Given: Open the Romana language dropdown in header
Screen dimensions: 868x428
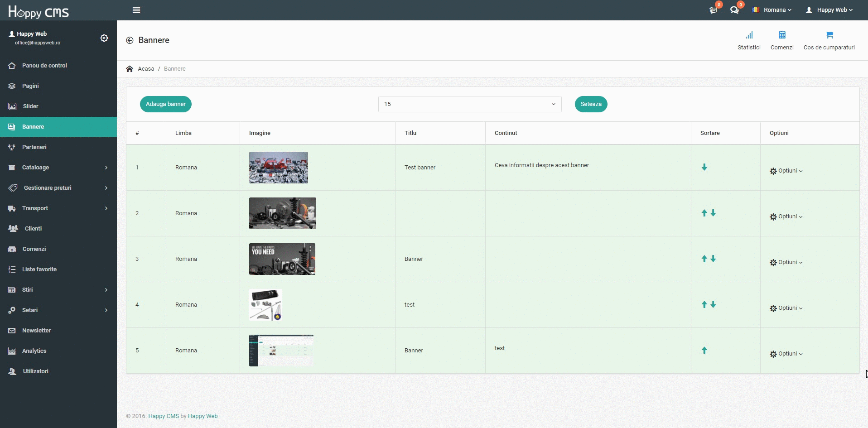Looking at the screenshot, I should (x=772, y=10).
